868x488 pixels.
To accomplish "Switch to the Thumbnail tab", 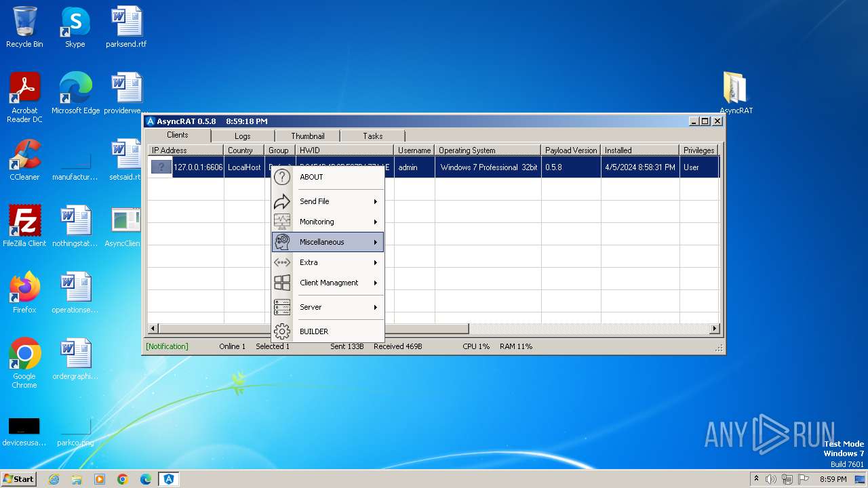I will [308, 136].
